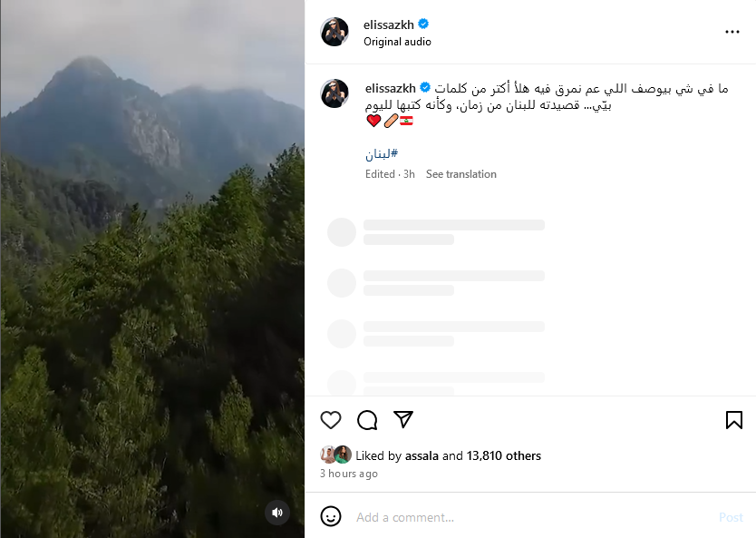Open emoji picker smiley icon
This screenshot has width=756, height=538.
click(331, 517)
